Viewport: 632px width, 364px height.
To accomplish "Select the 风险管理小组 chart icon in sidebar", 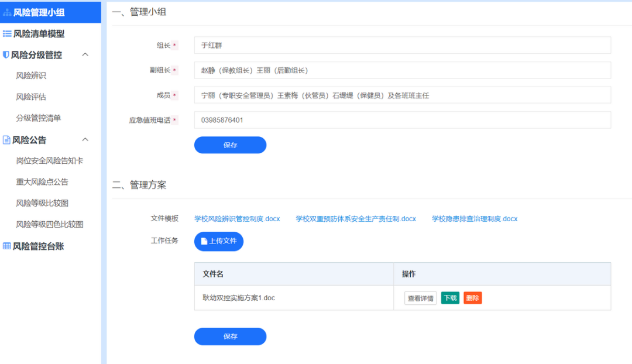I will (7, 12).
